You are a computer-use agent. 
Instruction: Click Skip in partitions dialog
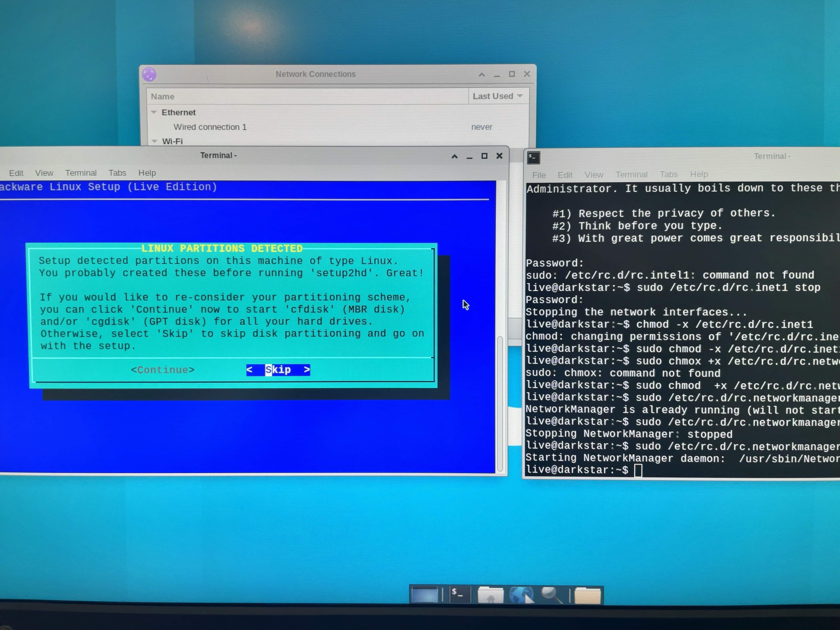tap(278, 370)
